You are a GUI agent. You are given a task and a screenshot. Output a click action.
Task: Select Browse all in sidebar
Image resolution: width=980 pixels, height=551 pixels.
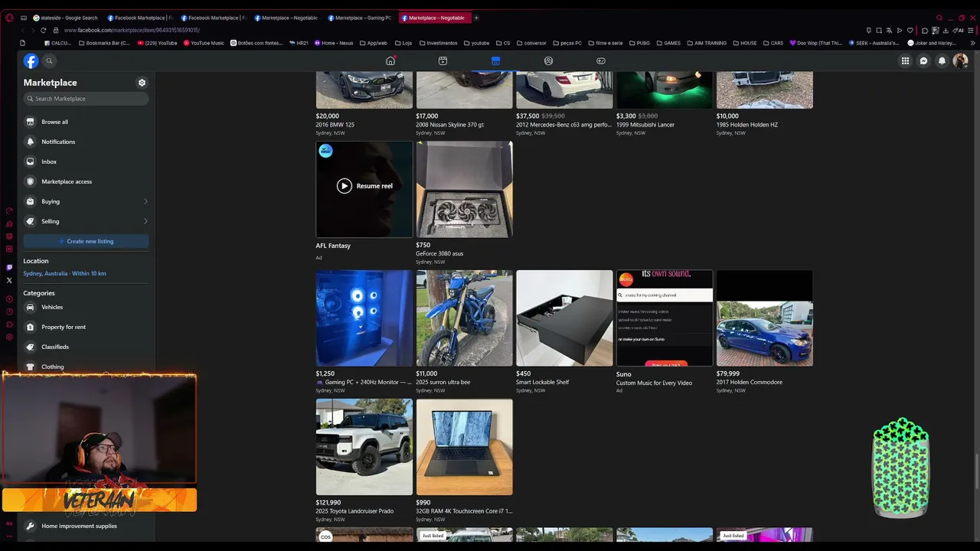[86, 122]
